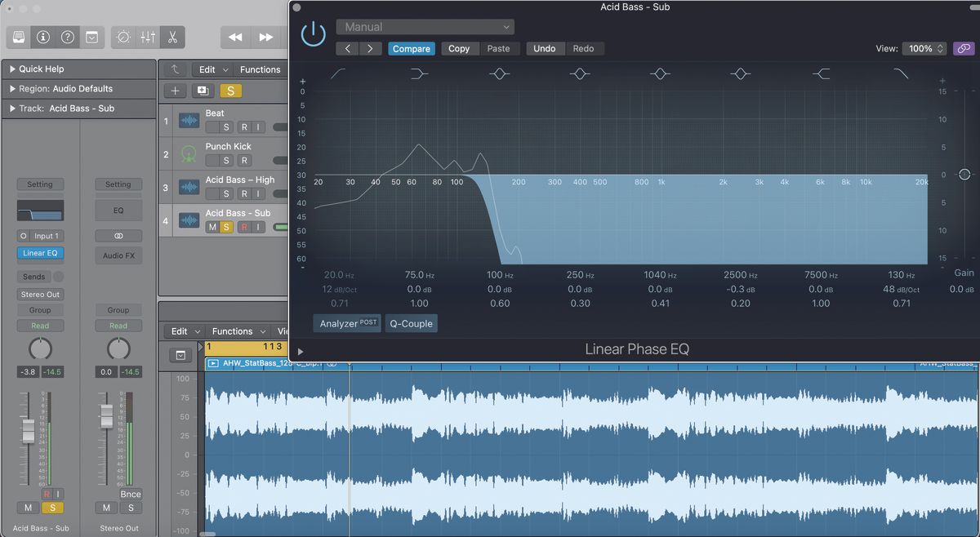Open the Library icon in the control bar

[x=18, y=37]
